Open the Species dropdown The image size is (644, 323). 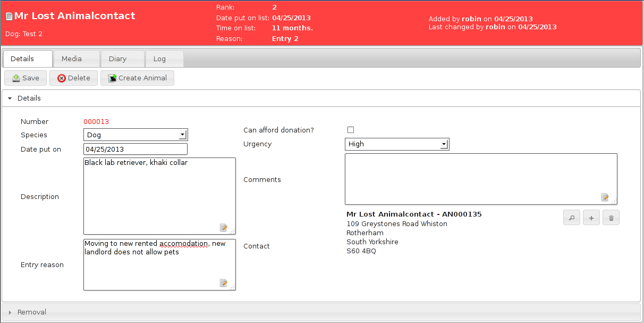click(183, 135)
